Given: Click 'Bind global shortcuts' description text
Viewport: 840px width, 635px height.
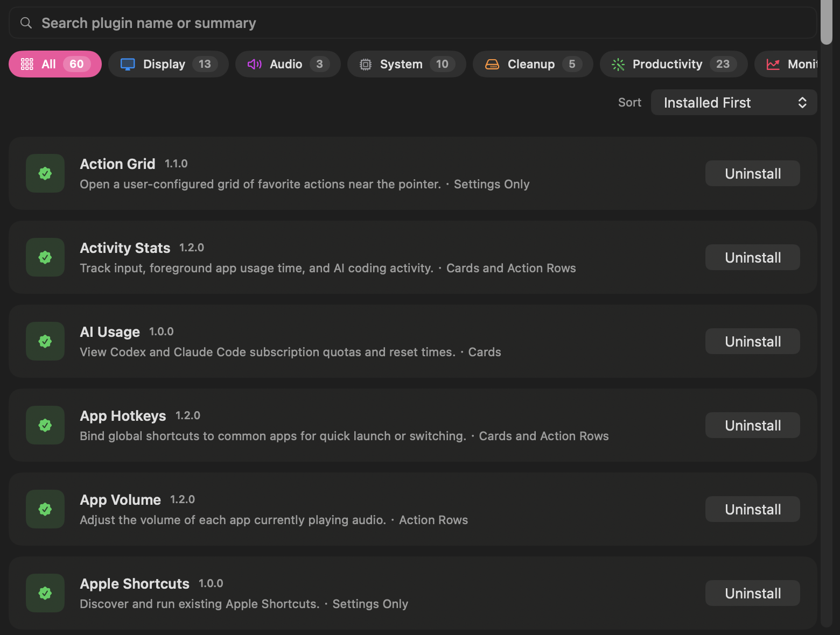Looking at the screenshot, I should point(272,436).
